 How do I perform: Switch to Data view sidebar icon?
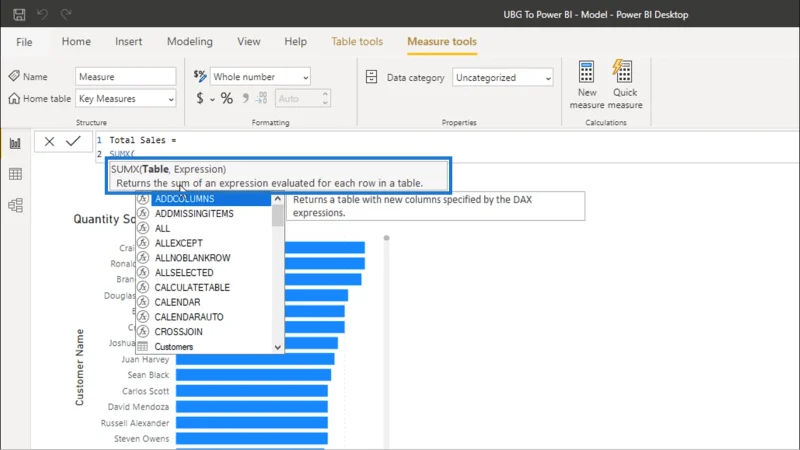click(15, 174)
